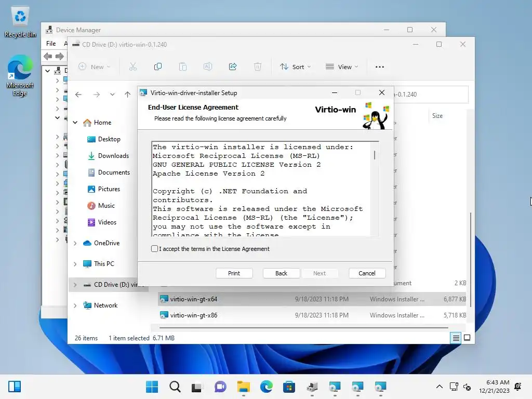This screenshot has height=399, width=532.
Task: Open Edge browser from taskbar
Action: 267,387
